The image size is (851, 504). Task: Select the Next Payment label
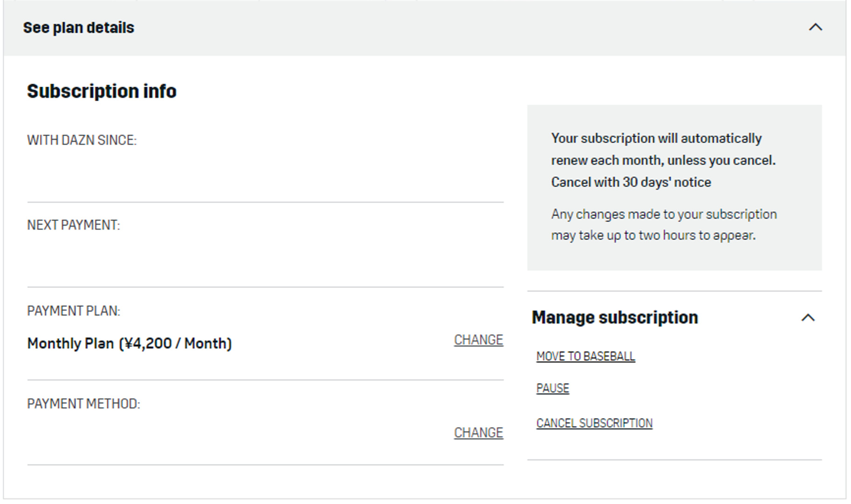point(73,225)
